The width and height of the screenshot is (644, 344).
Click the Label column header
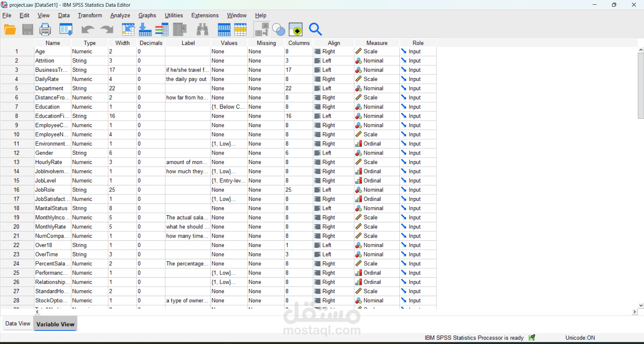188,43
